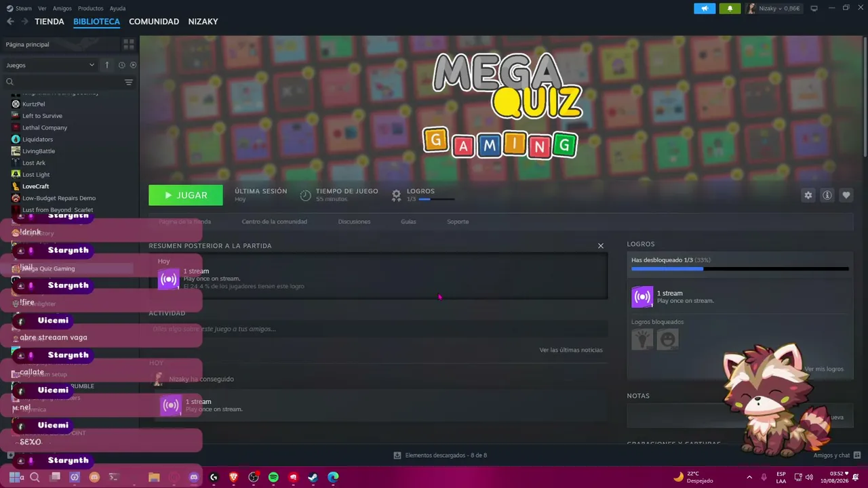Go back with the navigation arrow

(x=10, y=22)
